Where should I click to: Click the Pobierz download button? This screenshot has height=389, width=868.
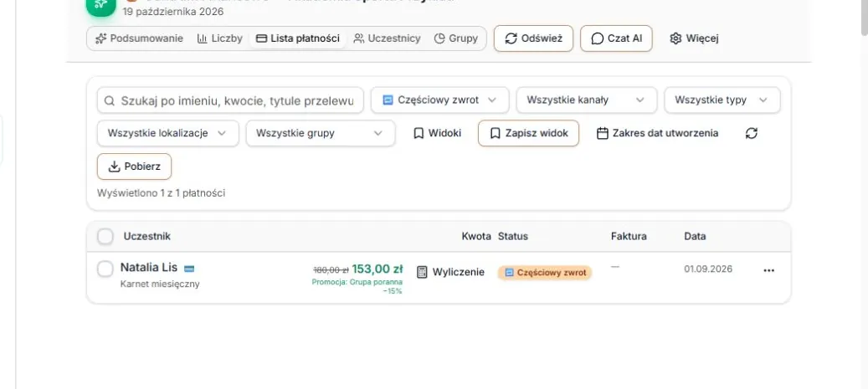(x=135, y=166)
